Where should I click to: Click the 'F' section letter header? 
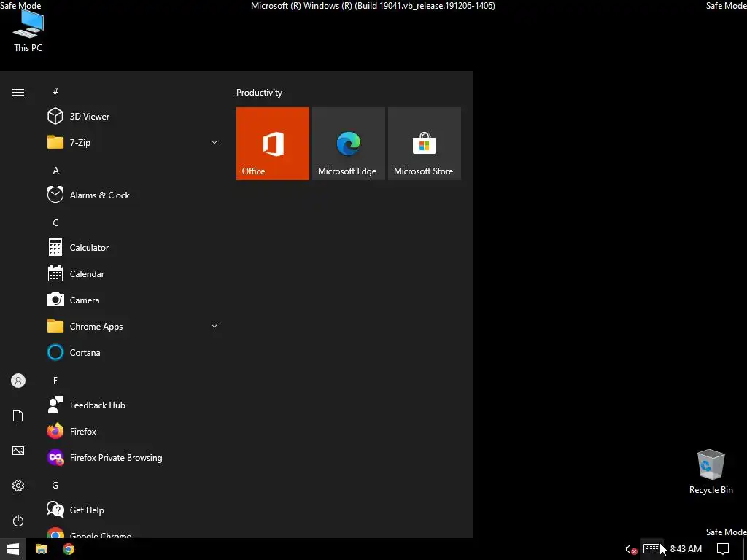coord(55,380)
